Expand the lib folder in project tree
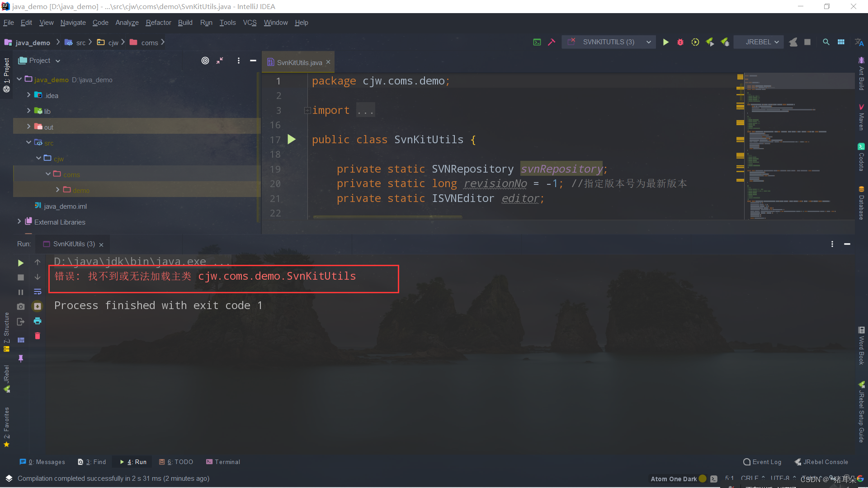 [29, 111]
